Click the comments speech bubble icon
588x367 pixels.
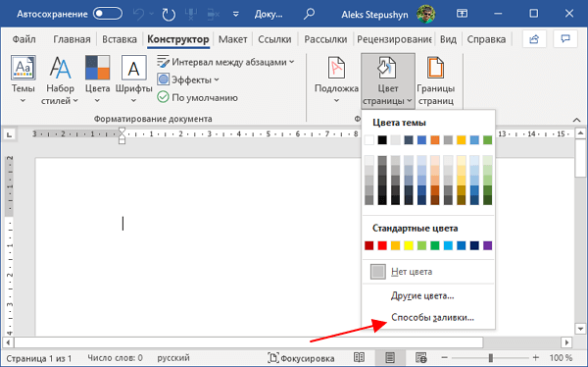click(x=565, y=38)
